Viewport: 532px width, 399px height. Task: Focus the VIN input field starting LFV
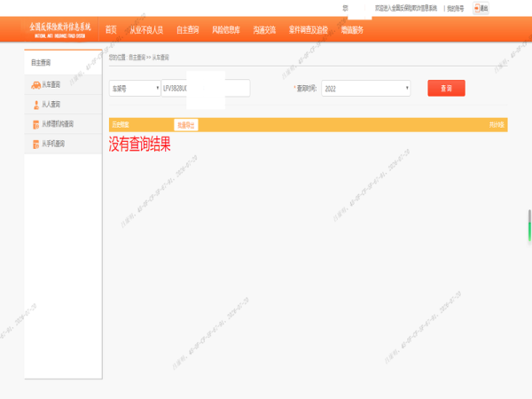[206, 88]
